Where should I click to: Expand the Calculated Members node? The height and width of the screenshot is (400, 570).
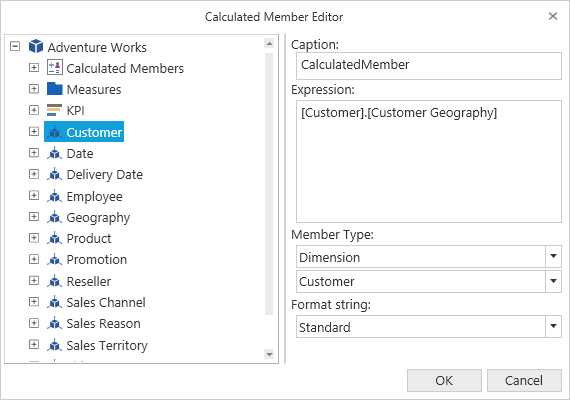pyautogui.click(x=34, y=68)
